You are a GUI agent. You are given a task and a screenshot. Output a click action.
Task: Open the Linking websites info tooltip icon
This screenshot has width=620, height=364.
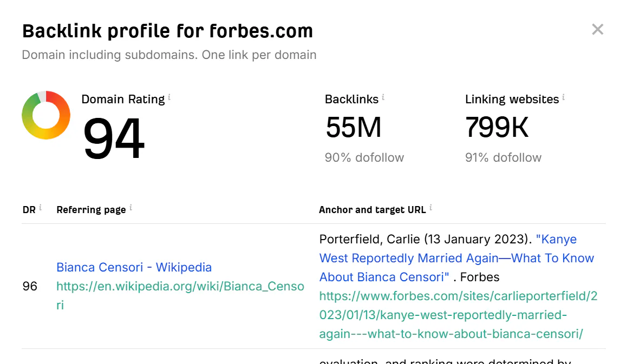tap(564, 97)
